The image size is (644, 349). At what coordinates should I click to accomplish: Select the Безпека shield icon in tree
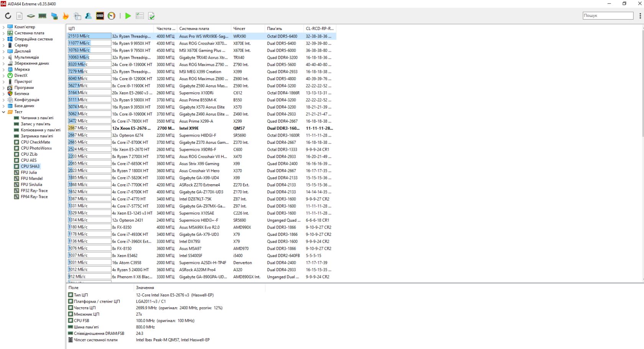click(10, 94)
